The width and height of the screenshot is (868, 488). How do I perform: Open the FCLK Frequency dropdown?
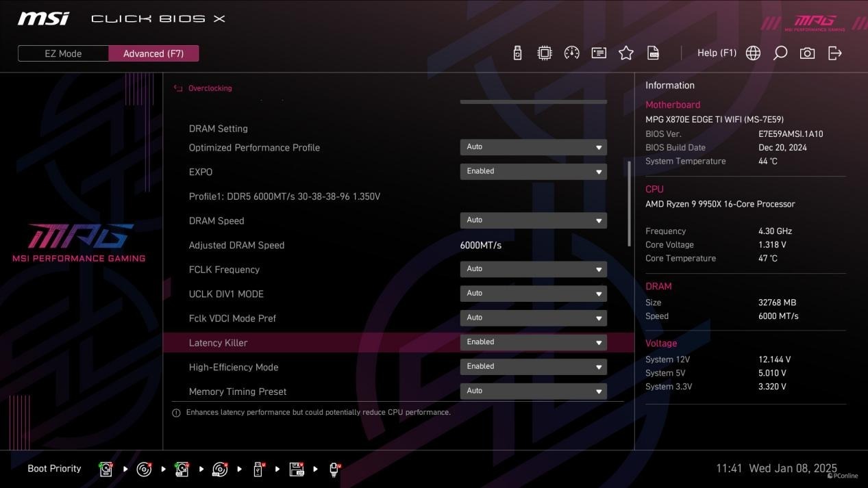pyautogui.click(x=533, y=269)
